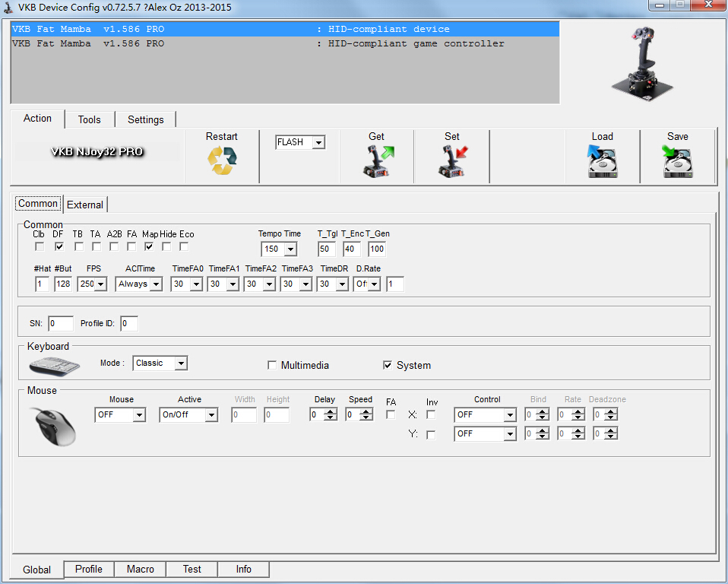Click the Load hard drive icon
Viewport: 728px width, 584px height.
(x=602, y=160)
